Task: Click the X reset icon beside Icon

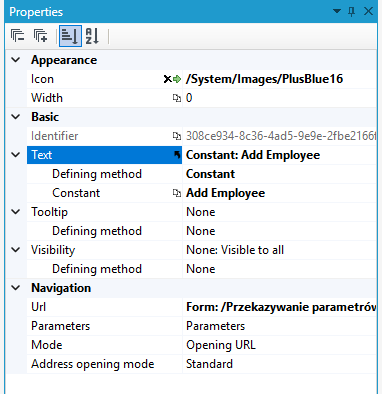Action: tap(167, 79)
